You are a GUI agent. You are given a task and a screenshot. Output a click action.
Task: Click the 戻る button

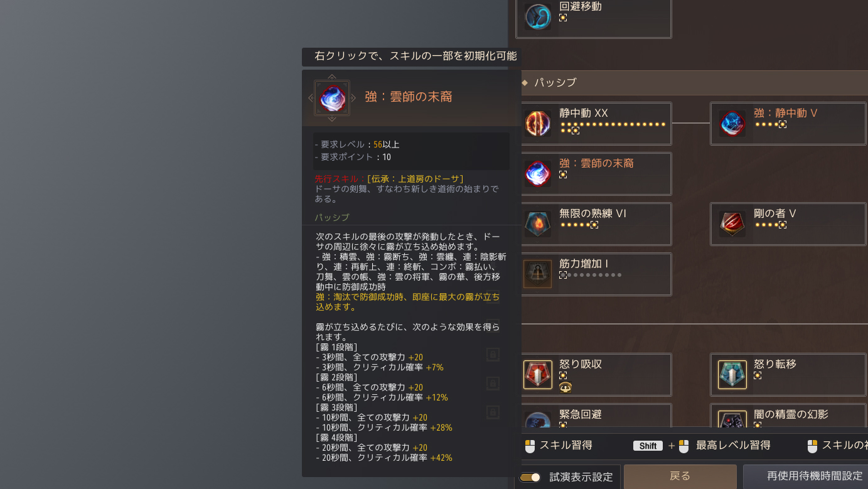click(x=680, y=476)
